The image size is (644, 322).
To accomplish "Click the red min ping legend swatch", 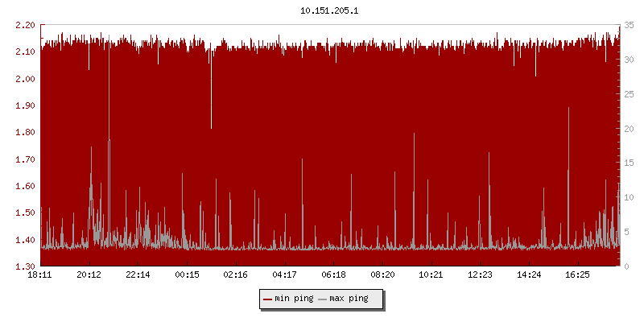I will [268, 299].
